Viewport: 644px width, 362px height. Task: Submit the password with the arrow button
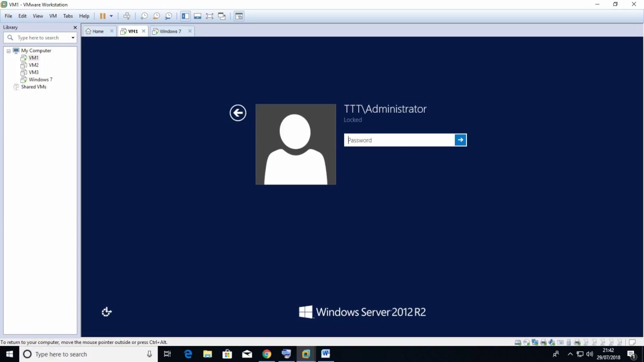point(460,140)
